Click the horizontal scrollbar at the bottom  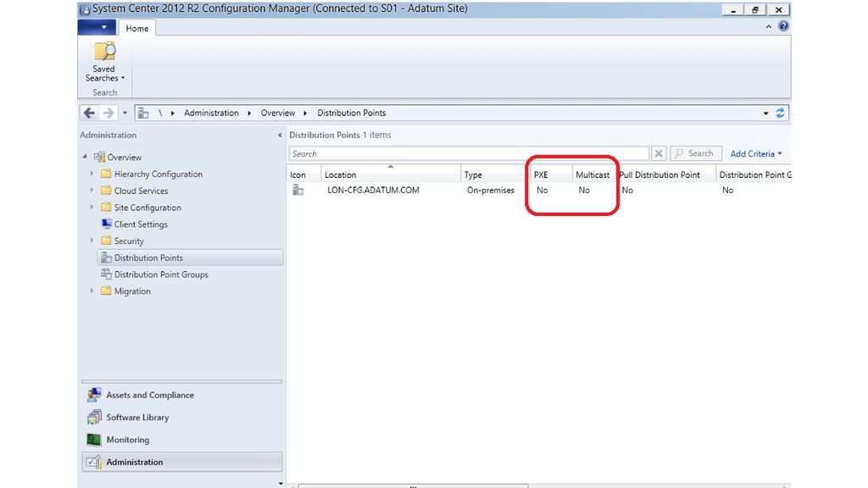pyautogui.click(x=413, y=485)
